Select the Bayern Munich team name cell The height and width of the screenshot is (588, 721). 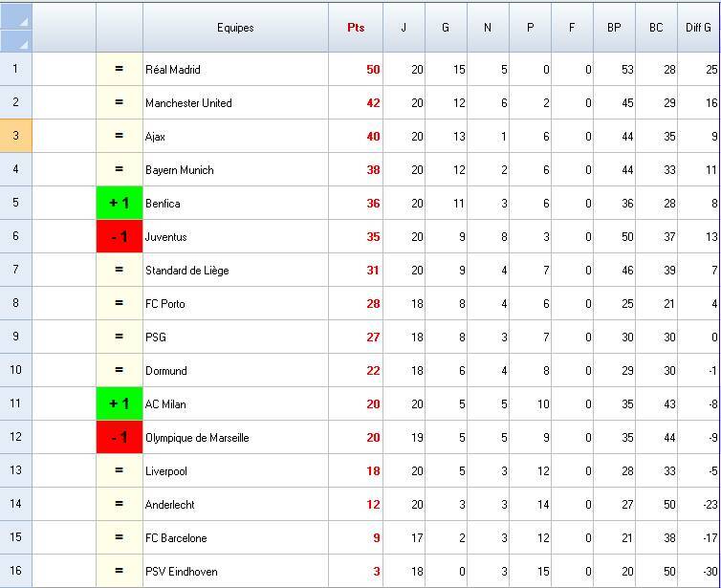coord(235,169)
